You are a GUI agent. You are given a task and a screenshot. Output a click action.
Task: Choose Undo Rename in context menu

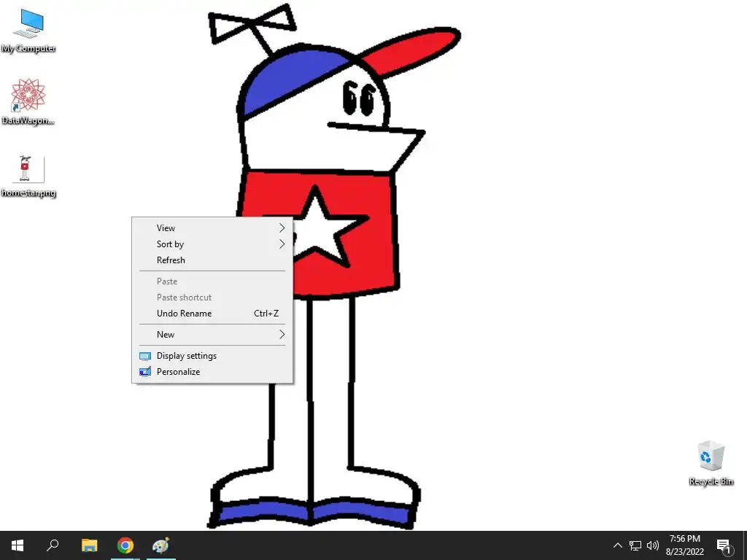pos(212,314)
